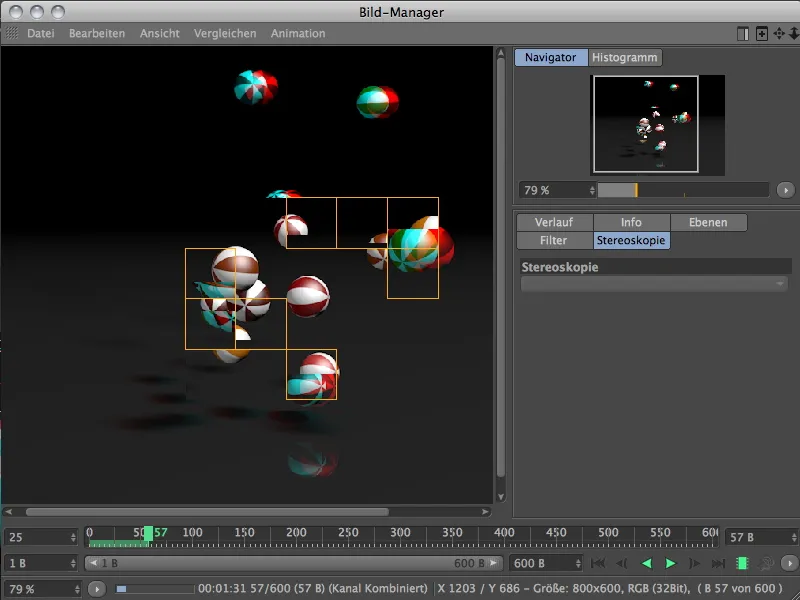Click the navigator preview thumbnail
The image size is (800, 600).
657,124
